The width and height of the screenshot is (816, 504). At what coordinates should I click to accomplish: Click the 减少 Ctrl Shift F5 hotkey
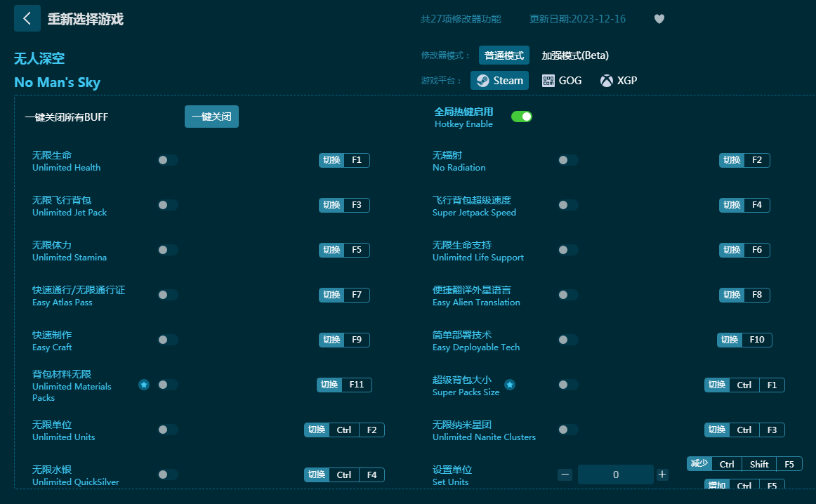coord(744,464)
